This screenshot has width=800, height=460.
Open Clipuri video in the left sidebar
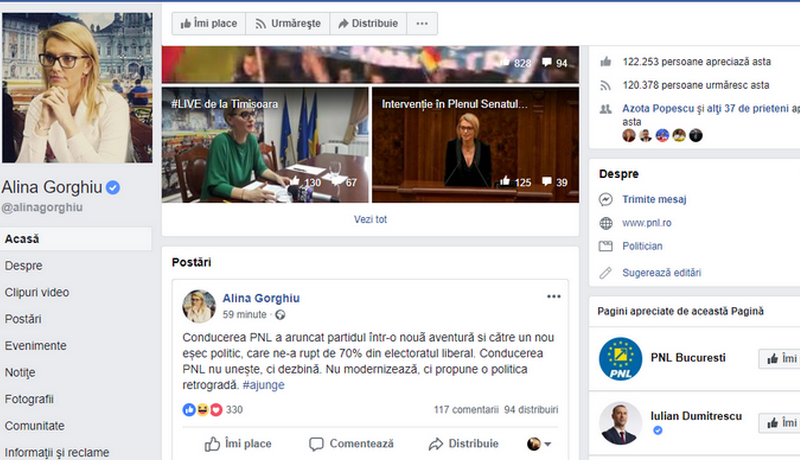(37, 293)
